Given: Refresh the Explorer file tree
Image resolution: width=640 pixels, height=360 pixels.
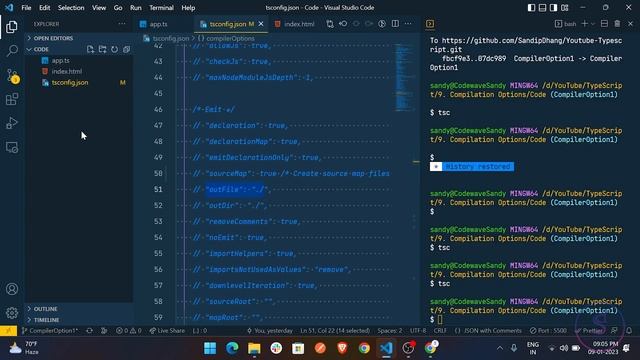Looking at the screenshot, I should click(x=114, y=49).
